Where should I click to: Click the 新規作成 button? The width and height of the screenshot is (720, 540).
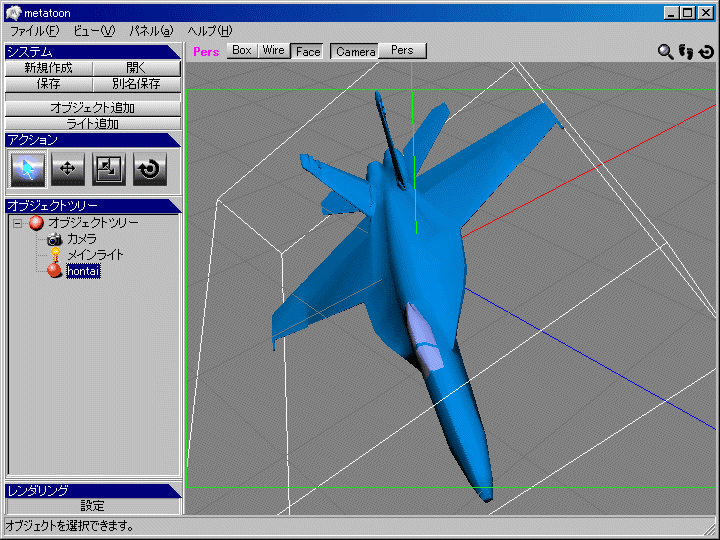(x=49, y=68)
